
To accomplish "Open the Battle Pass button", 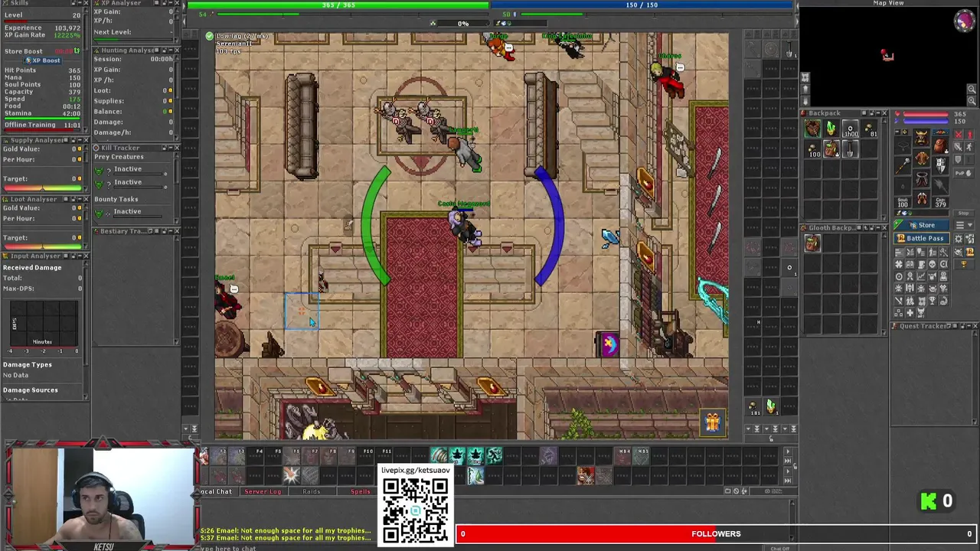I will (x=921, y=238).
